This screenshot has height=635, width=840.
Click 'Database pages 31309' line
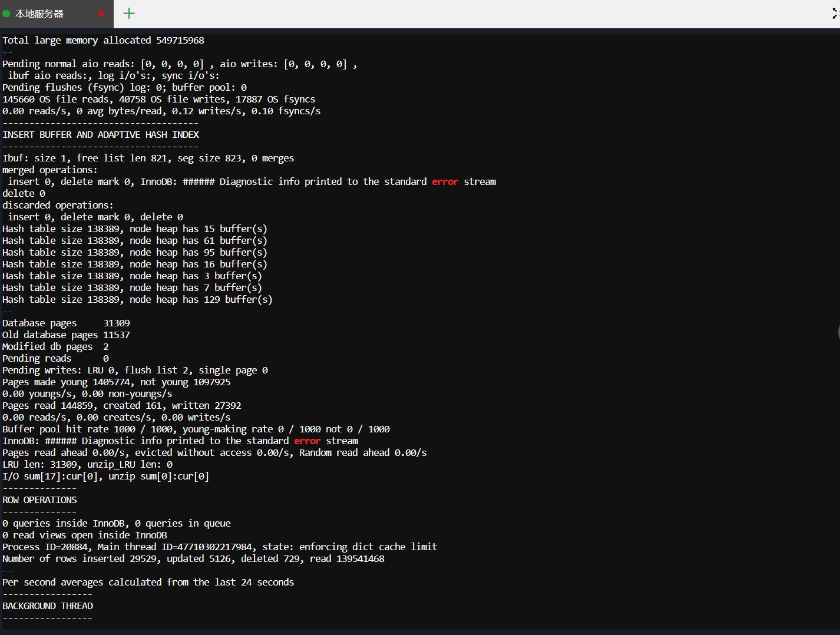point(66,323)
